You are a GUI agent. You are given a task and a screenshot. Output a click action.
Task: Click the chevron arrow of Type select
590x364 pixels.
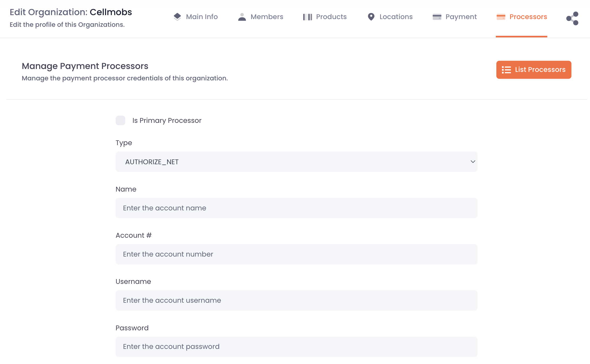coord(473,162)
